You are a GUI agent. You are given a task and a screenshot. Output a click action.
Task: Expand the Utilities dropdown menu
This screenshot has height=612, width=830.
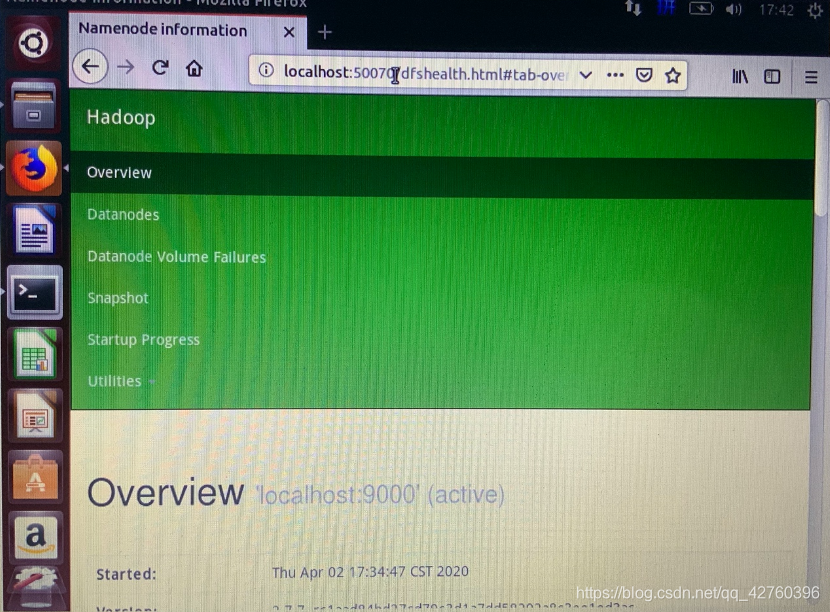121,381
